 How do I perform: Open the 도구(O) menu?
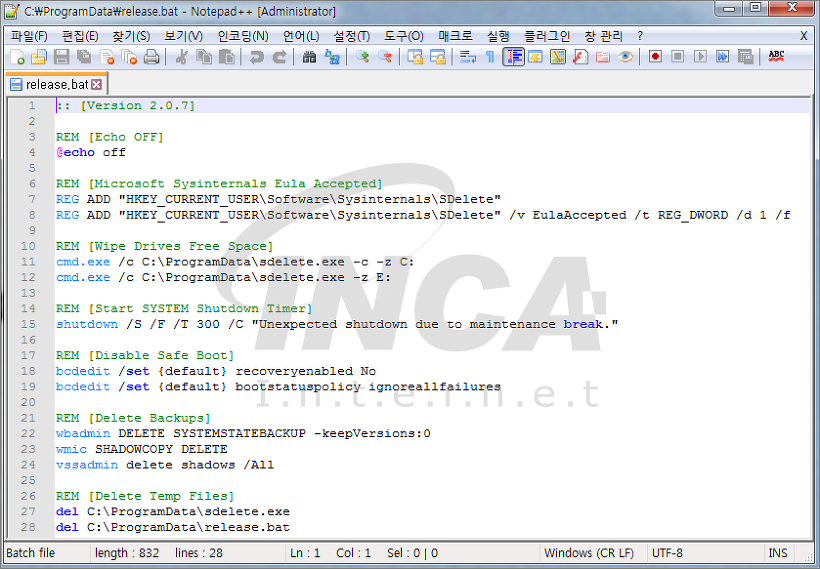coord(404,36)
